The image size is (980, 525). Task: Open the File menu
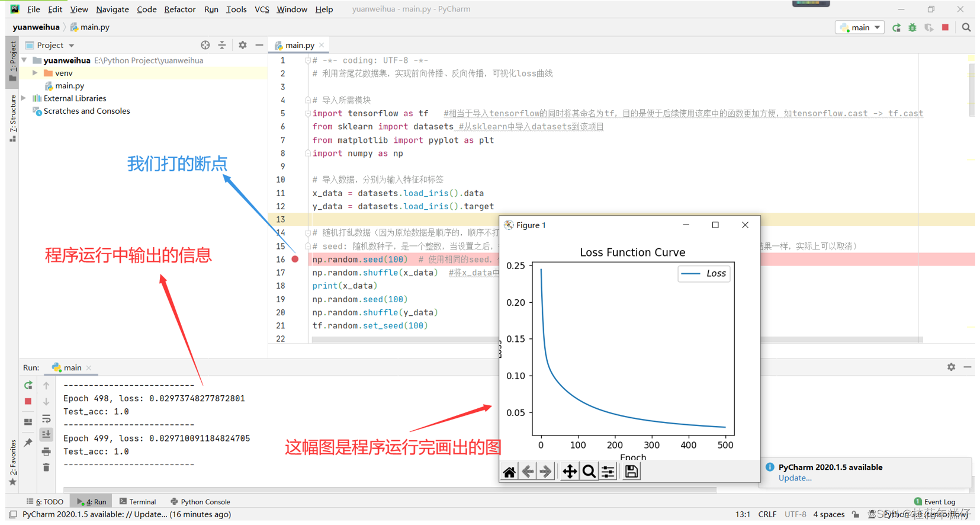tap(34, 9)
